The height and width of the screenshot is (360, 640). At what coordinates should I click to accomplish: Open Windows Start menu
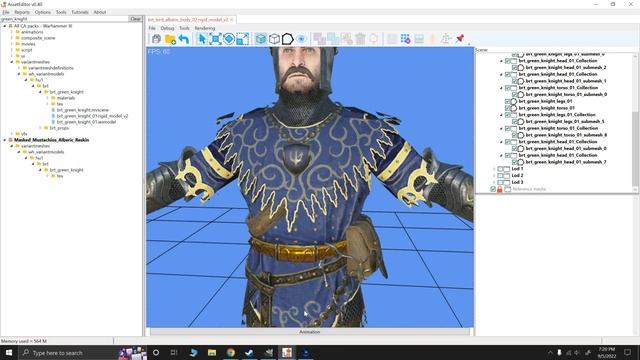(9, 353)
